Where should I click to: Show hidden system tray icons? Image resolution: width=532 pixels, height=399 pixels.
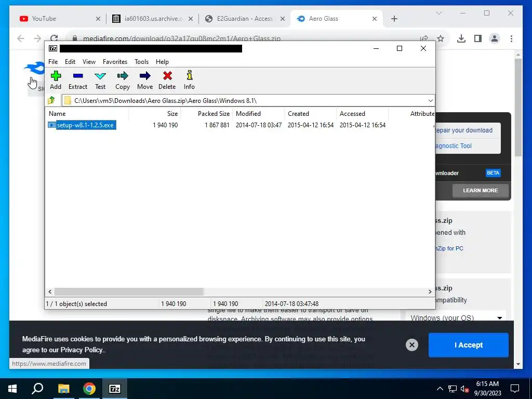coord(440,389)
